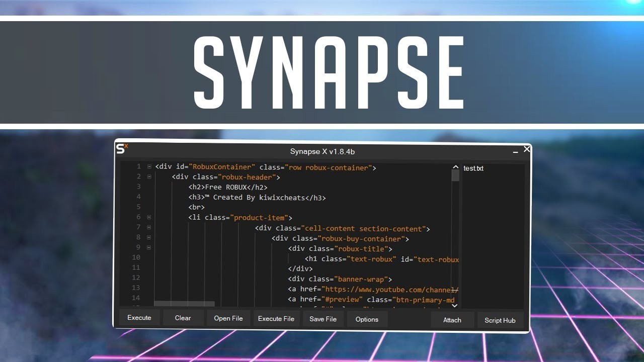This screenshot has width=644, height=362.
Task: Collapse the product-item fold on line 6
Action: tap(149, 217)
